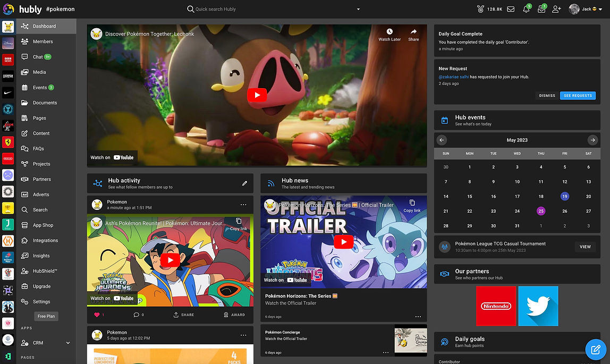Viewport: 610px width, 364px height.
Task: Click the hub points 128.8K icon
Action: pos(480,9)
